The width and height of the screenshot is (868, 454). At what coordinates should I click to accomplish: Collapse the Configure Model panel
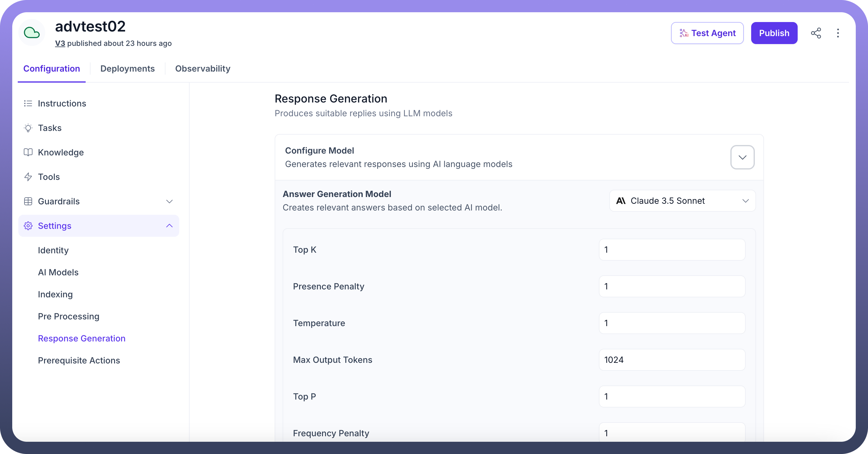tap(742, 157)
